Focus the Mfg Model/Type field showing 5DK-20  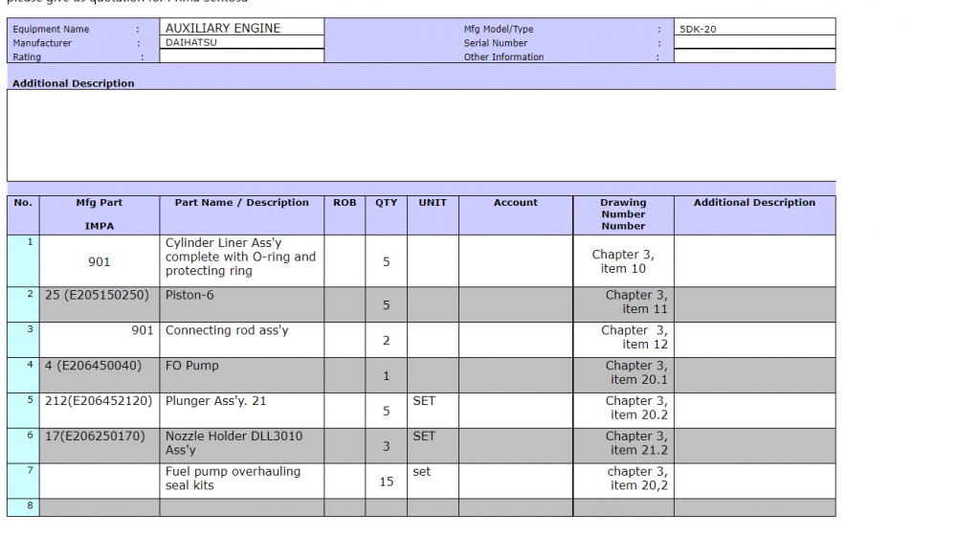point(754,29)
